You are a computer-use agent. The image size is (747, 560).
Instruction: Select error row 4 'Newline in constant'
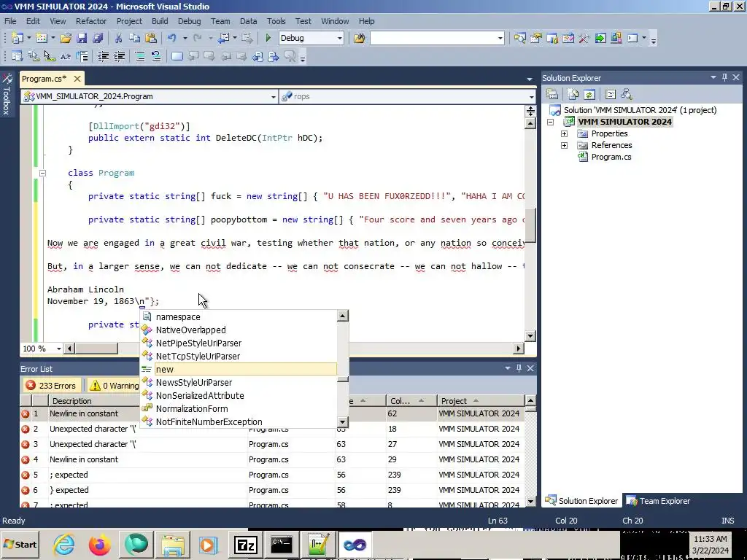point(272,459)
